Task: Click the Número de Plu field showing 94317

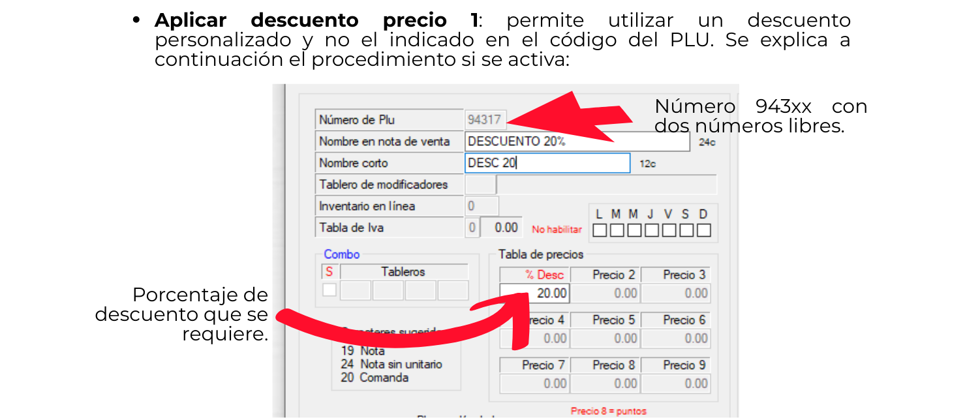Action: [484, 120]
